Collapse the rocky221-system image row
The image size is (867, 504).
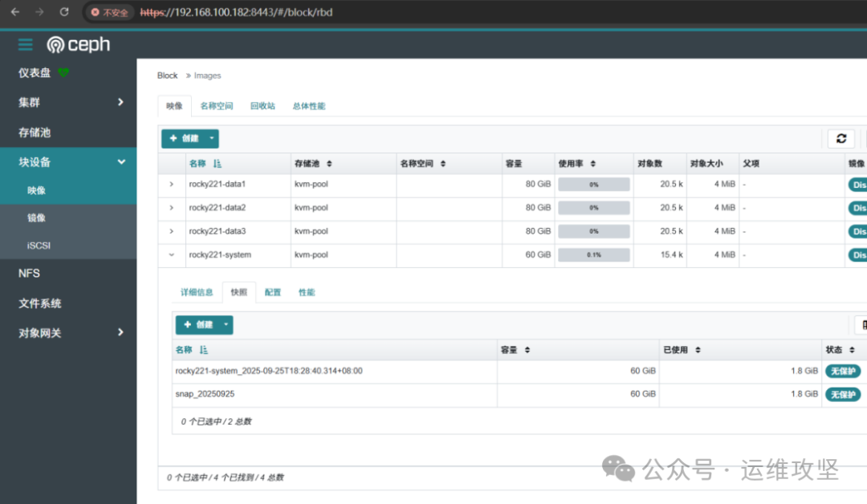(x=171, y=255)
